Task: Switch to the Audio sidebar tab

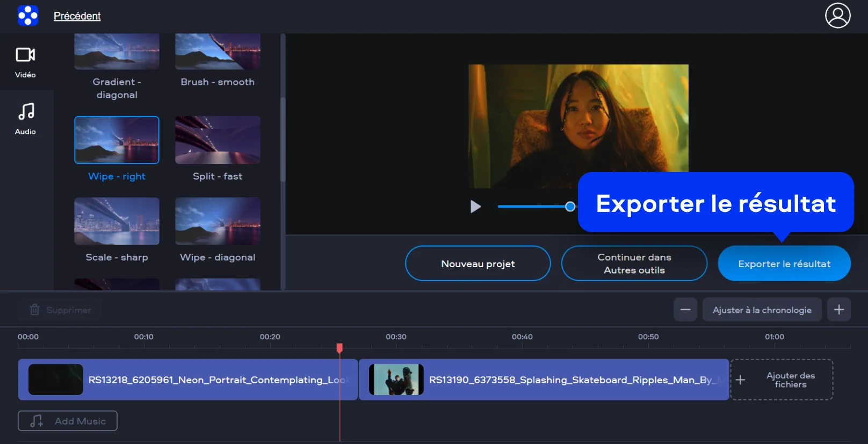Action: (x=25, y=119)
